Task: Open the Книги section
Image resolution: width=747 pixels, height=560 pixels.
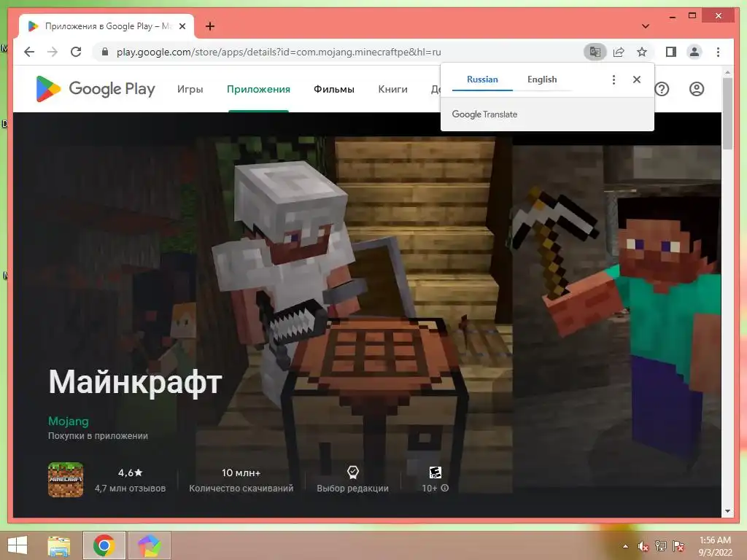Action: click(x=392, y=89)
